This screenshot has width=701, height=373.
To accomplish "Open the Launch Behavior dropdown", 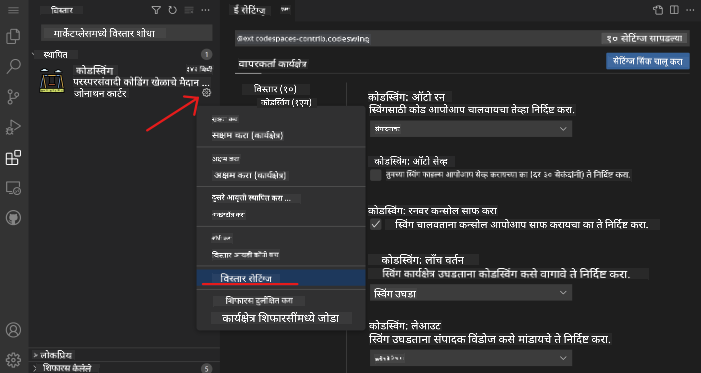I will 471,292.
